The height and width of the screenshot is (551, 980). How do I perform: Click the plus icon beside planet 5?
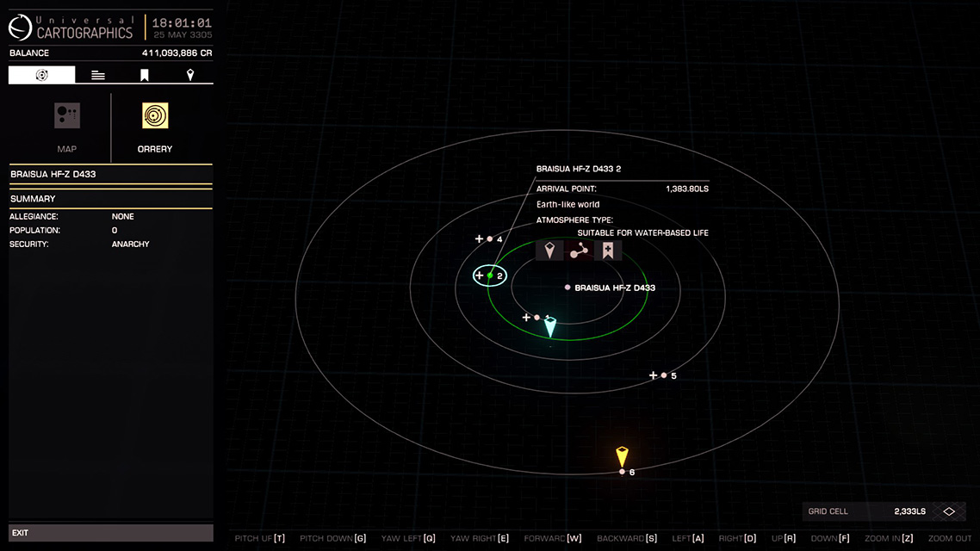click(x=653, y=375)
